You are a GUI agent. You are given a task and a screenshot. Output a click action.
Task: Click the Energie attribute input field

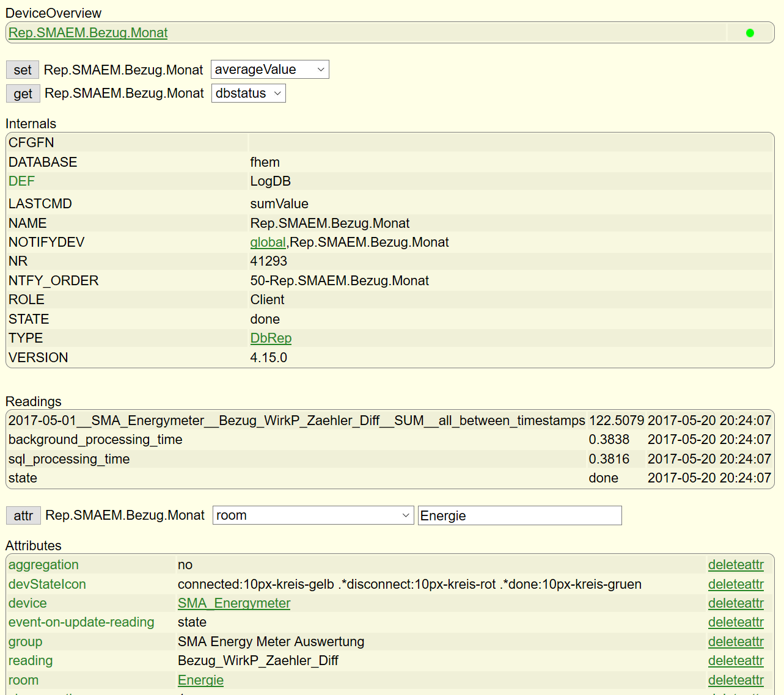pyautogui.click(x=519, y=515)
